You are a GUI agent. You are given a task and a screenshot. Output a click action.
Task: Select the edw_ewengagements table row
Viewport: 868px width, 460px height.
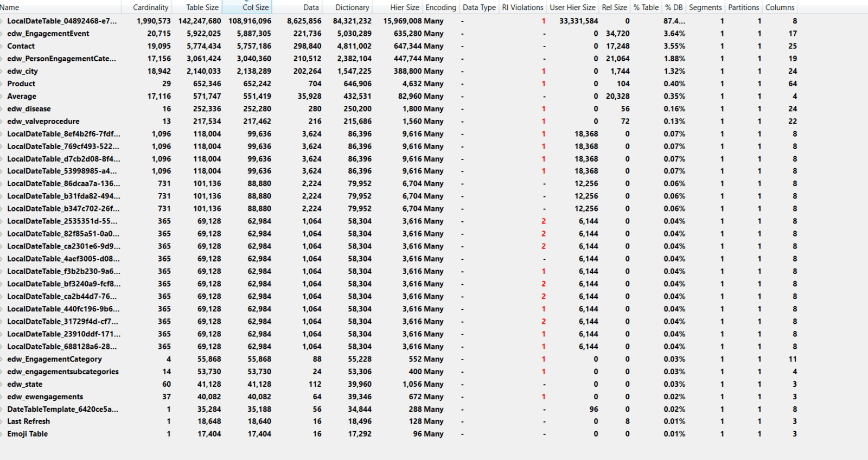pos(399,397)
